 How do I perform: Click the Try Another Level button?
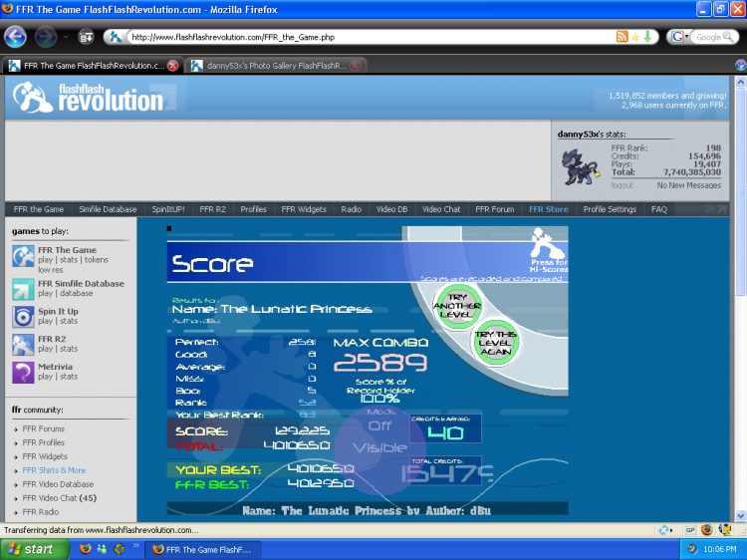[x=457, y=306]
